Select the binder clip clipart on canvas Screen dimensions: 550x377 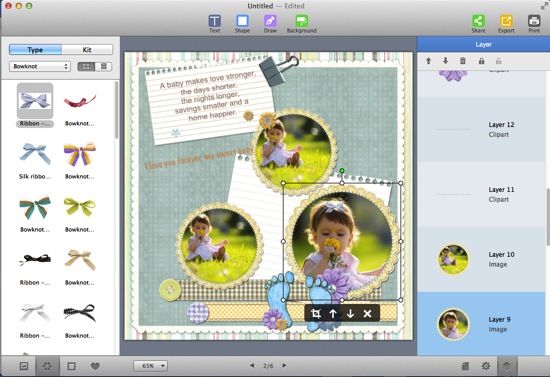click(x=279, y=70)
